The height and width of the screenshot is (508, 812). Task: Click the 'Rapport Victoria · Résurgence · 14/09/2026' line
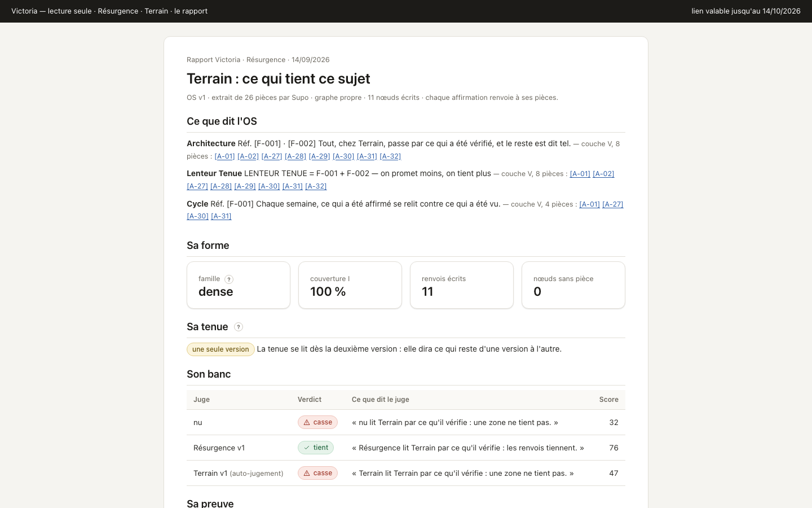coord(258,60)
